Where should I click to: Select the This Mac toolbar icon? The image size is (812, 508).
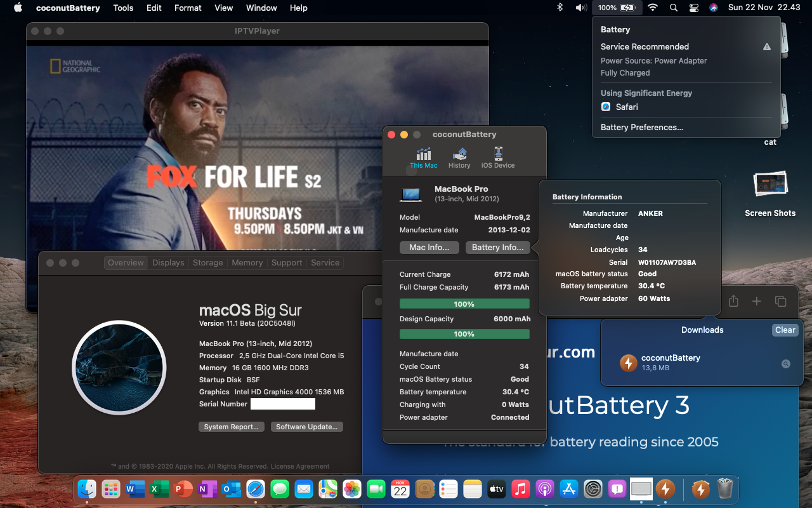click(423, 157)
